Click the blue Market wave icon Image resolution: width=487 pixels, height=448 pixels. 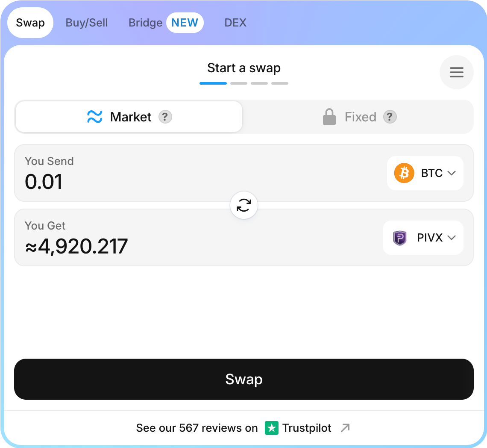pyautogui.click(x=94, y=117)
